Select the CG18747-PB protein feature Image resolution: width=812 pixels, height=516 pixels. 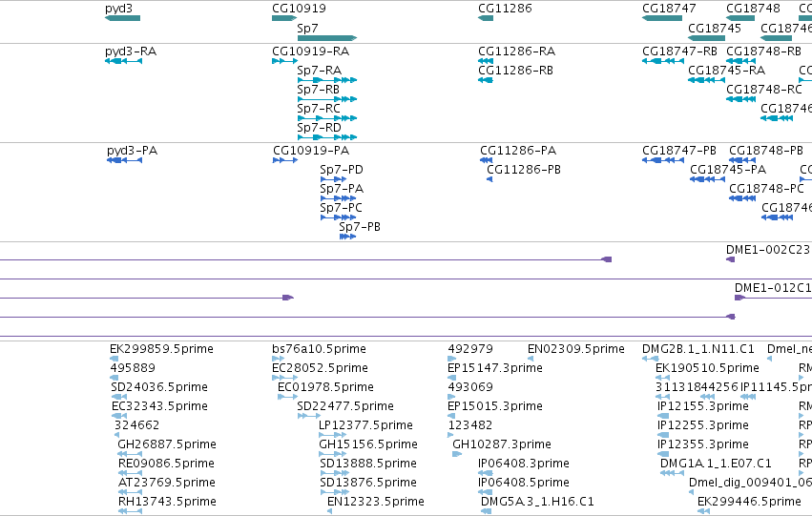tap(663, 160)
